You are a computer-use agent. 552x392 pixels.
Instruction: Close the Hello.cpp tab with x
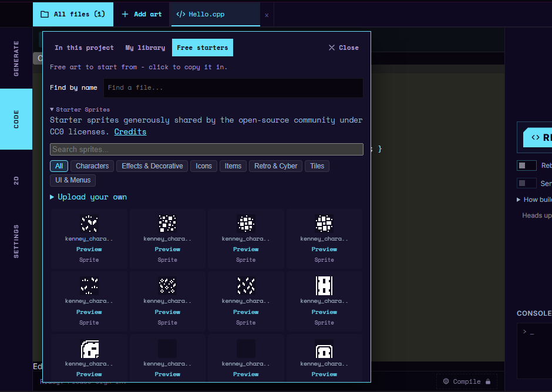coord(267,15)
